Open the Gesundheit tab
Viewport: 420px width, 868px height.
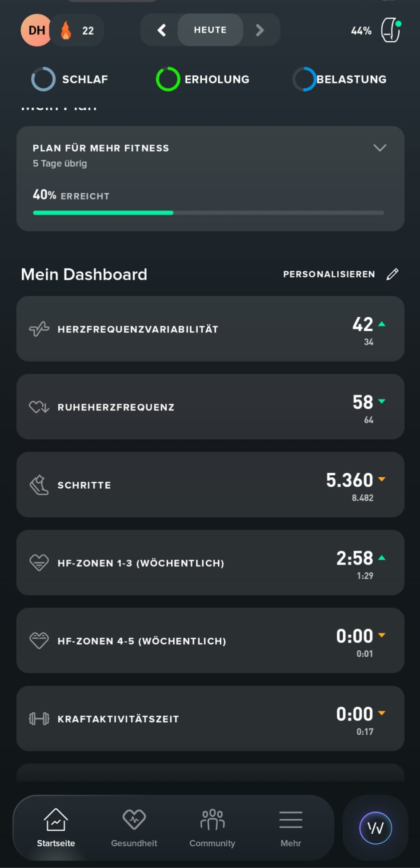(134, 827)
